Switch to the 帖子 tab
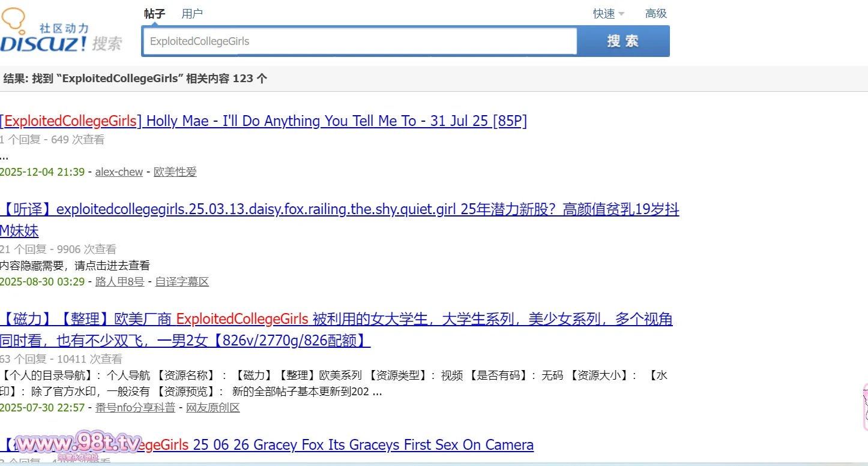This screenshot has width=868, height=466. [x=154, y=14]
